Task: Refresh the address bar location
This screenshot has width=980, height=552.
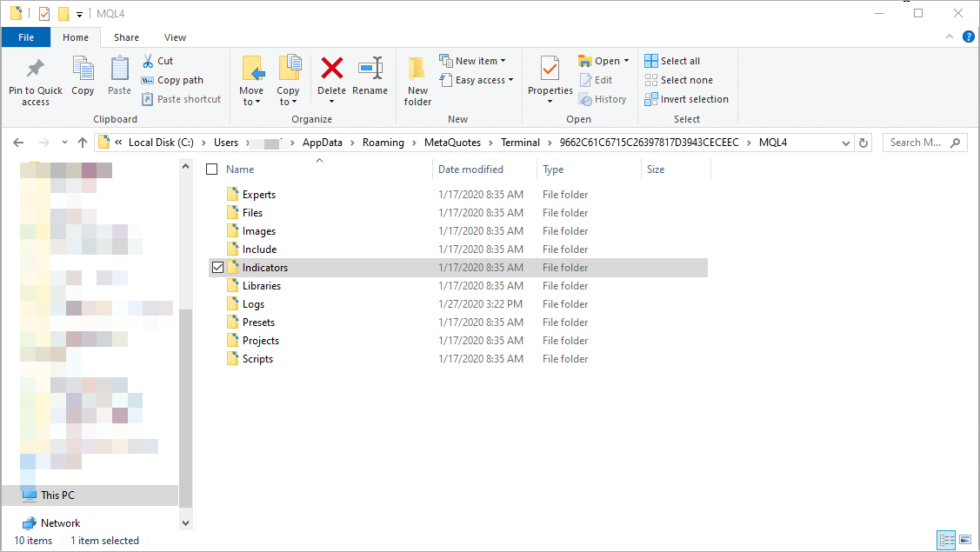Action: [863, 143]
